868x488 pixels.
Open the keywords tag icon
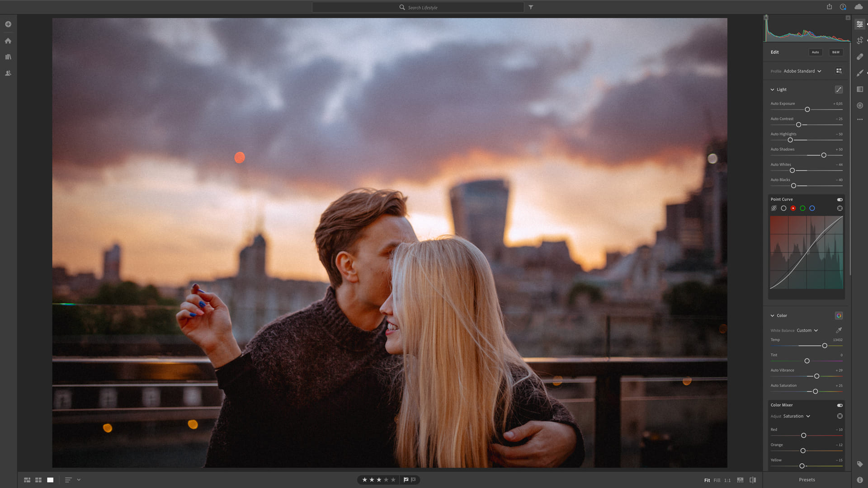click(859, 464)
